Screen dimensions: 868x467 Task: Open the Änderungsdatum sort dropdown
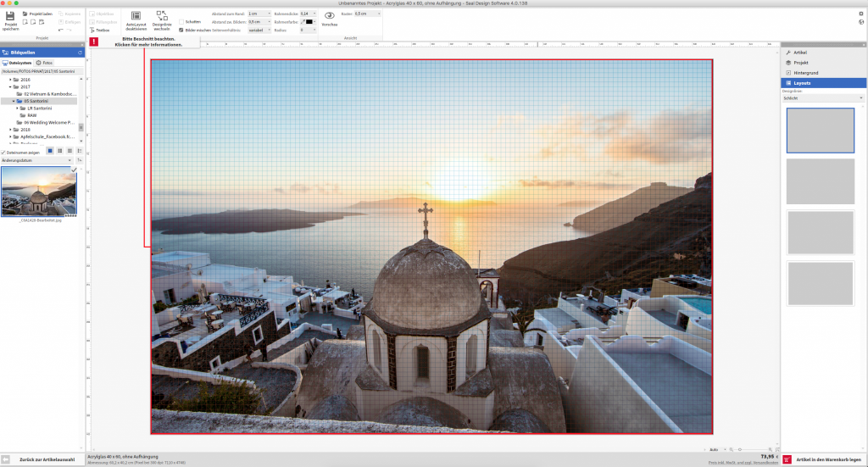[37, 159]
